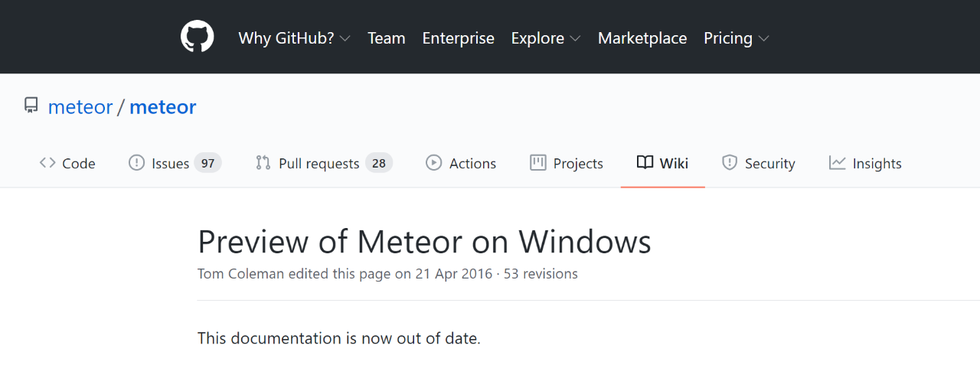
Task: Click the Issues count badge 97
Action: coord(207,163)
